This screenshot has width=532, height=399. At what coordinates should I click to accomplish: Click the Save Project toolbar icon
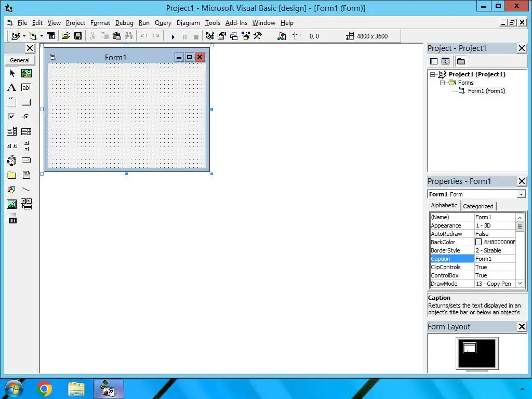point(78,36)
